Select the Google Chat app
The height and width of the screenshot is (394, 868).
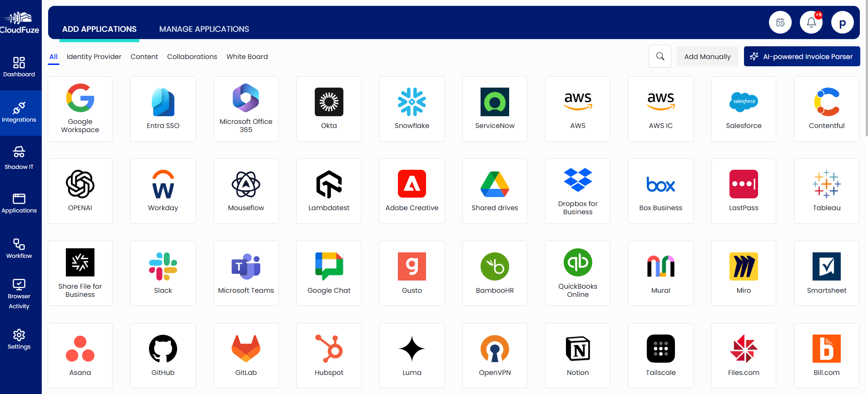[x=329, y=273]
